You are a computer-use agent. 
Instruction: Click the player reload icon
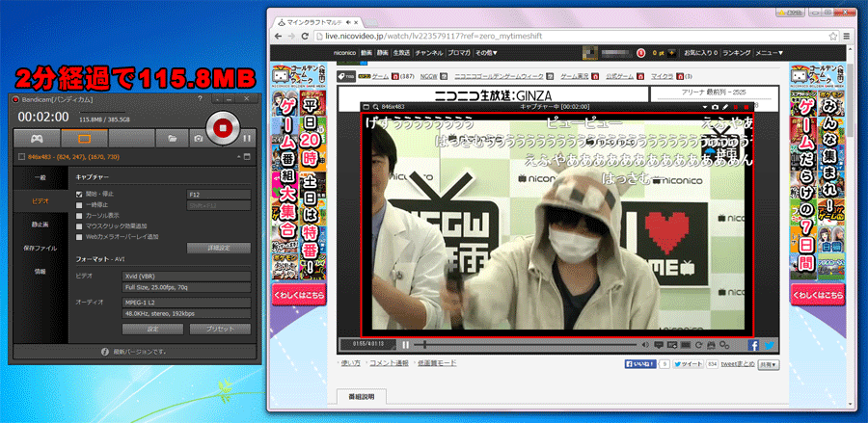click(x=698, y=345)
